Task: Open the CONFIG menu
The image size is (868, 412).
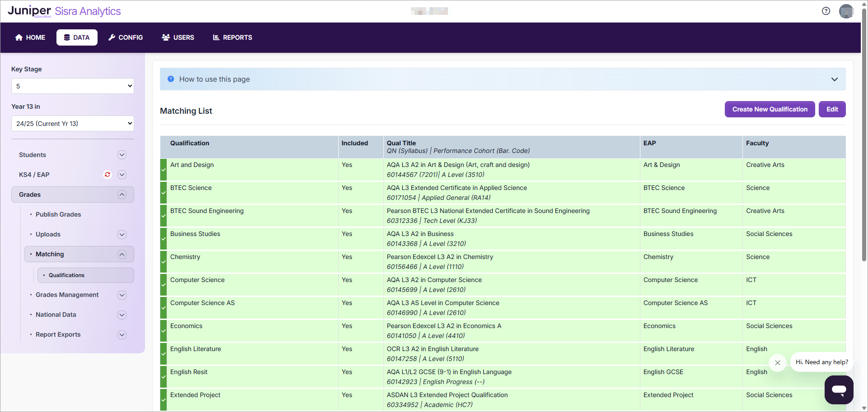Action: [x=126, y=37]
